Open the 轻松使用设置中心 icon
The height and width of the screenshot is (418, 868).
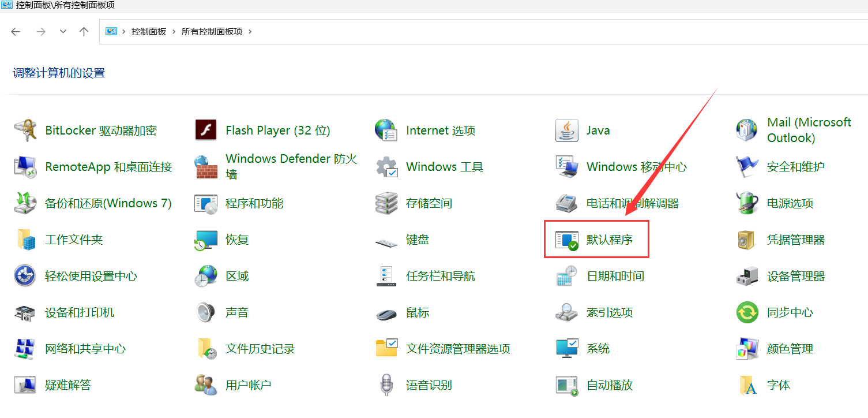click(x=25, y=276)
